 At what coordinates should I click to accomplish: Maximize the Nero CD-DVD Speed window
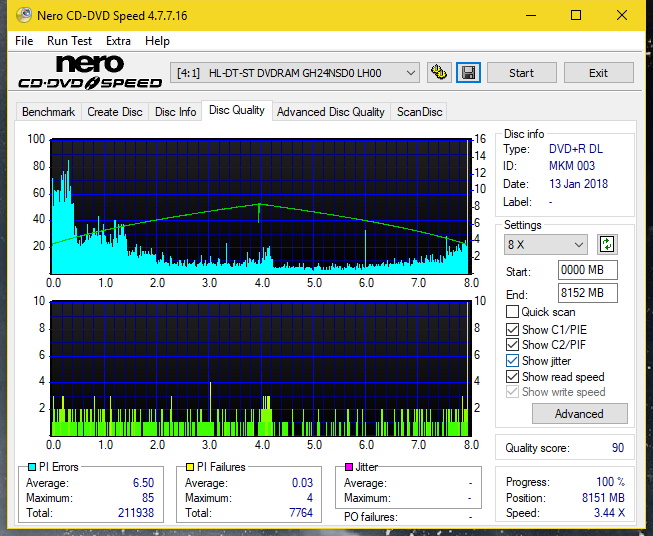[x=576, y=15]
